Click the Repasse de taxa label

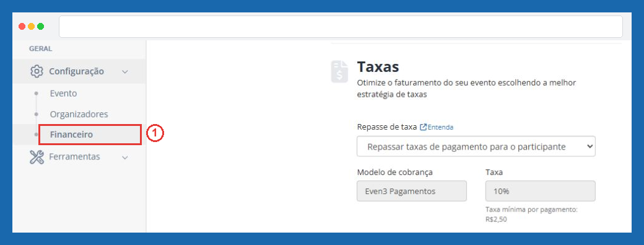[387, 127]
